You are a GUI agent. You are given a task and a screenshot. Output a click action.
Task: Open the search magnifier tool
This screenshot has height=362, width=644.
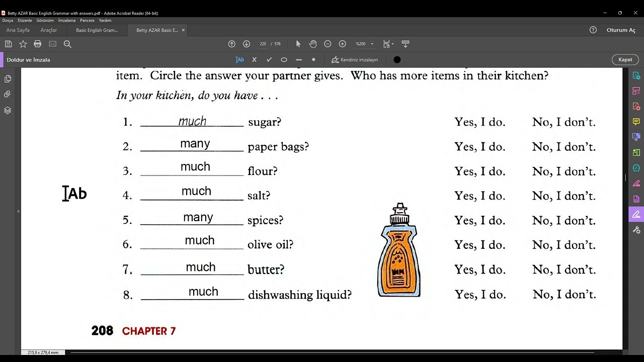pyautogui.click(x=67, y=44)
